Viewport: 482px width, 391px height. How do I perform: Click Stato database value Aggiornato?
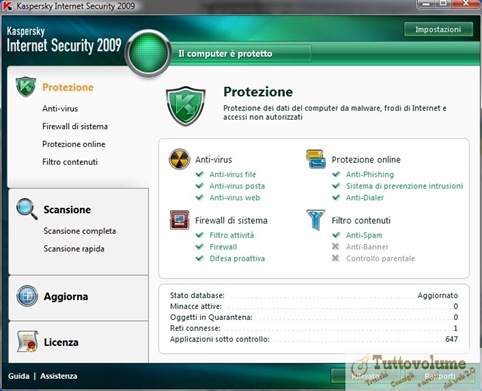(x=438, y=295)
